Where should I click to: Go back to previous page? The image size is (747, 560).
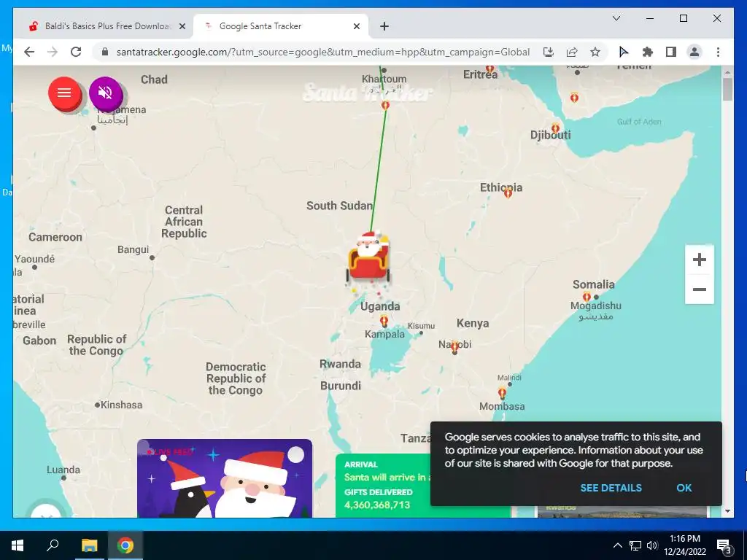(29, 52)
